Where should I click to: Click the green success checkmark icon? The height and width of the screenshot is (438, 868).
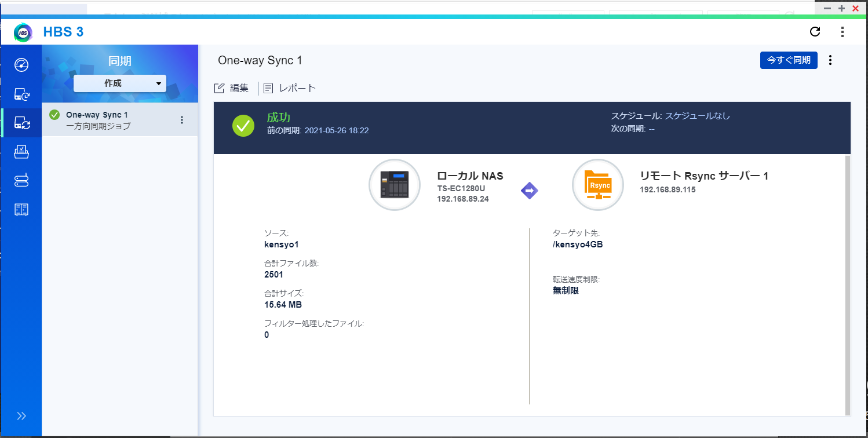click(x=243, y=126)
